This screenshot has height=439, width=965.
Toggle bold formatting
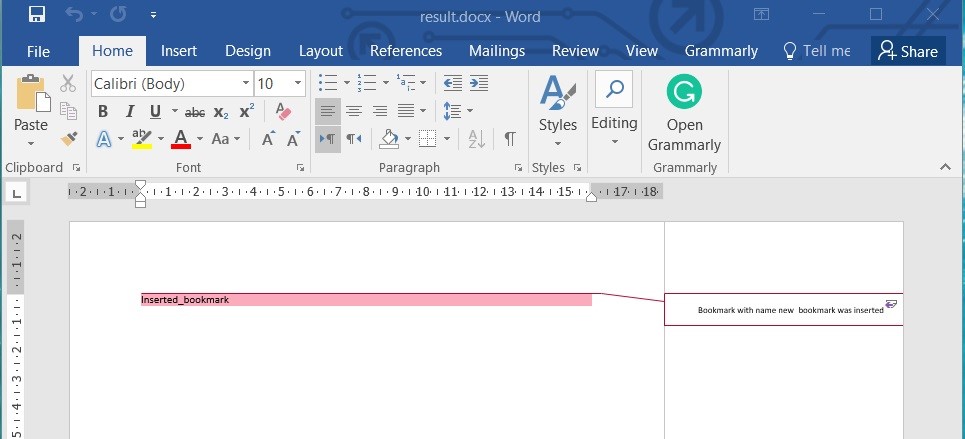point(103,112)
